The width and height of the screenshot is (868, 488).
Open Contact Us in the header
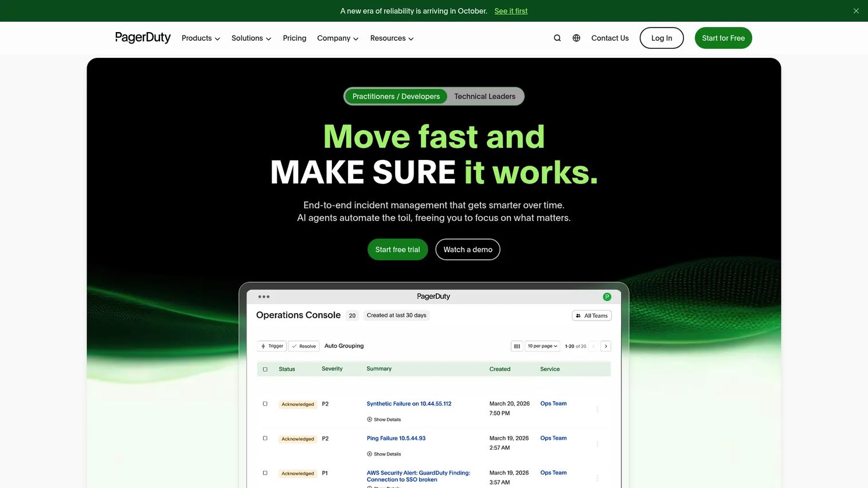tap(610, 38)
